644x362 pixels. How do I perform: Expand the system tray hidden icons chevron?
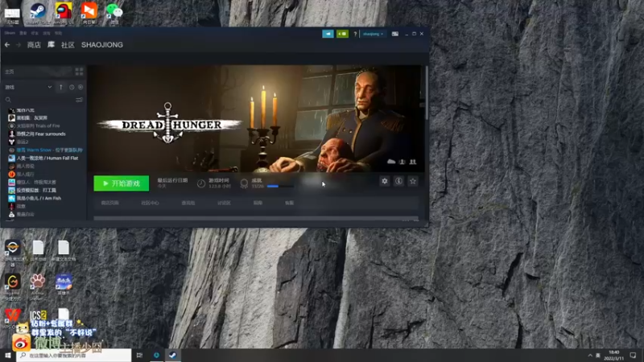(x=590, y=355)
